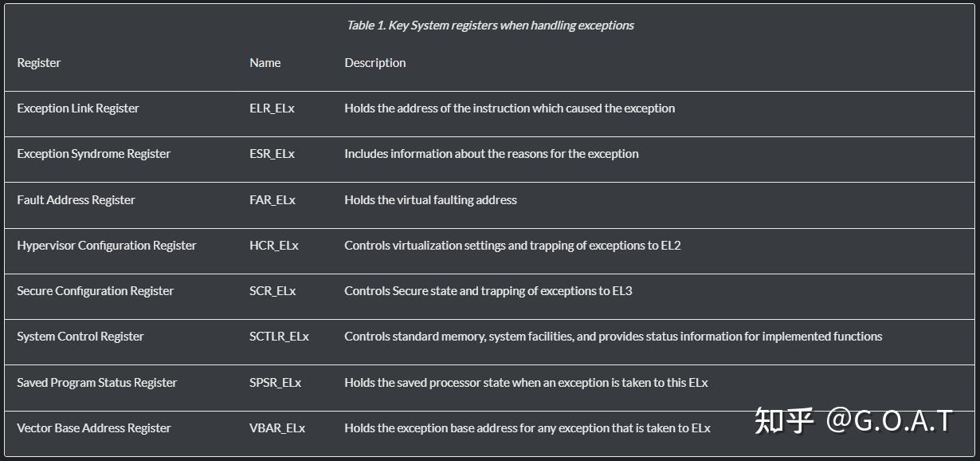This screenshot has height=461, width=980.
Task: Click the Description column header
Action: pyautogui.click(x=375, y=63)
